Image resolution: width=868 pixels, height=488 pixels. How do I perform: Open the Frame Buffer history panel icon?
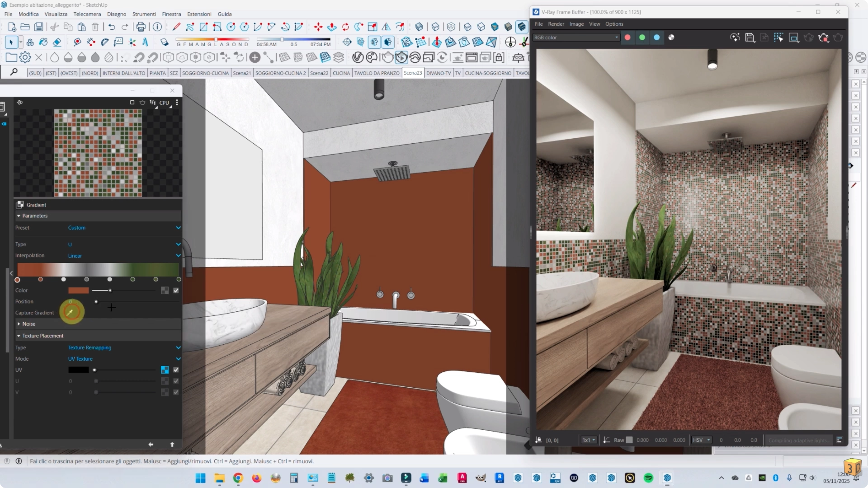840,440
